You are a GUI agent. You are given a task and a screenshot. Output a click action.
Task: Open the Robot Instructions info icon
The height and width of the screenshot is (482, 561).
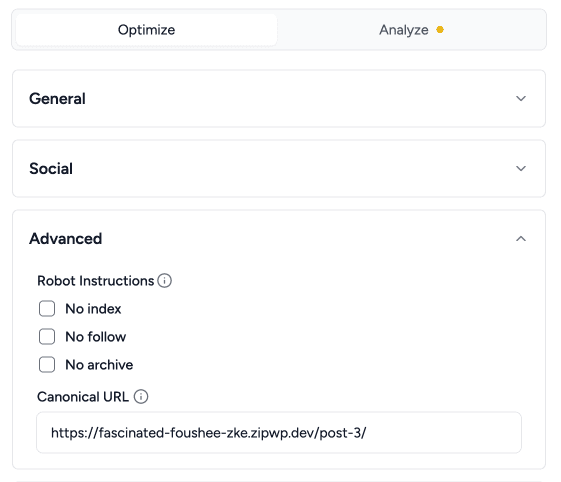[165, 281]
